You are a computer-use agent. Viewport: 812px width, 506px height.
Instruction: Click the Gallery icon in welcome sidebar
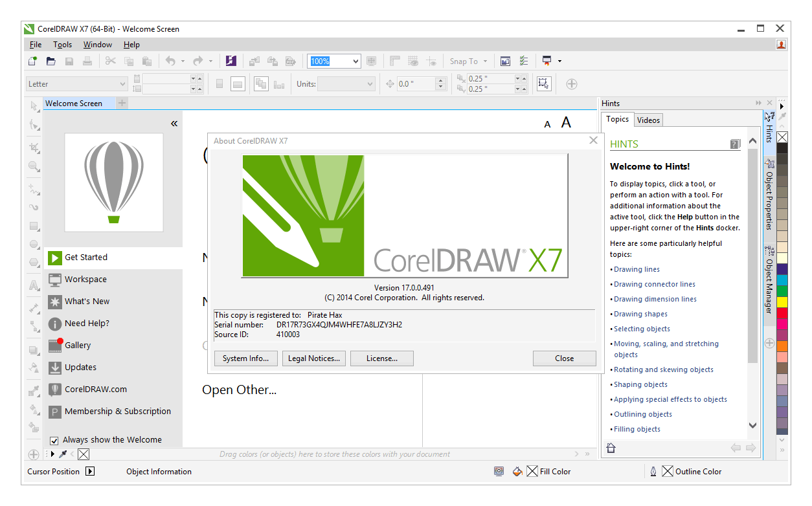55,345
